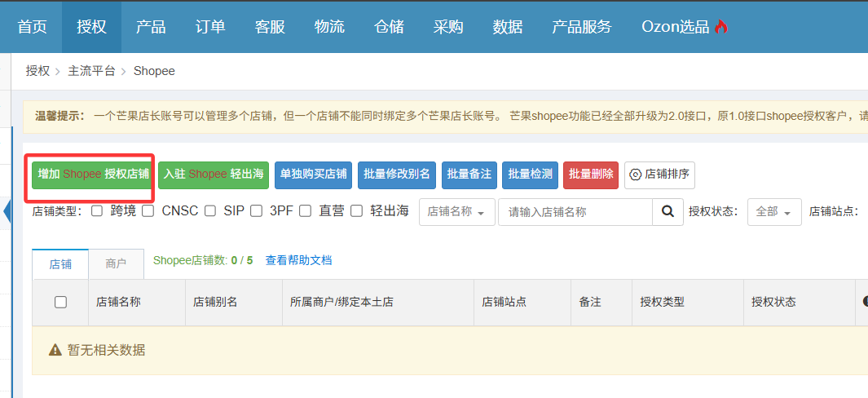
Task: Click the magnifier search icon button
Action: pyautogui.click(x=668, y=212)
